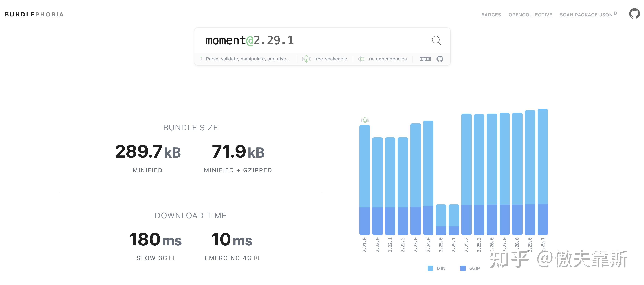
Task: Open Scan package.json link
Action: pyautogui.click(x=586, y=15)
